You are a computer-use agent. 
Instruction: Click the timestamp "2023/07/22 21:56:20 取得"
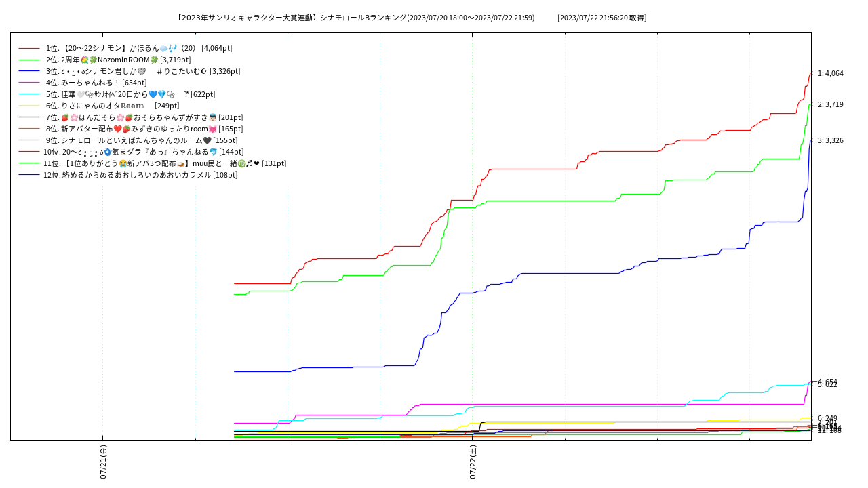[602, 18]
